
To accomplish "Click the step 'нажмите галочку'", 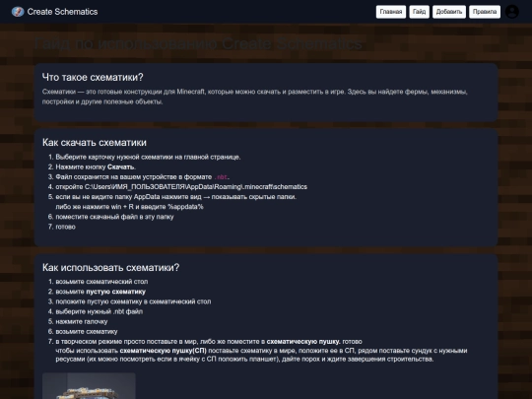I will (x=82, y=321).
